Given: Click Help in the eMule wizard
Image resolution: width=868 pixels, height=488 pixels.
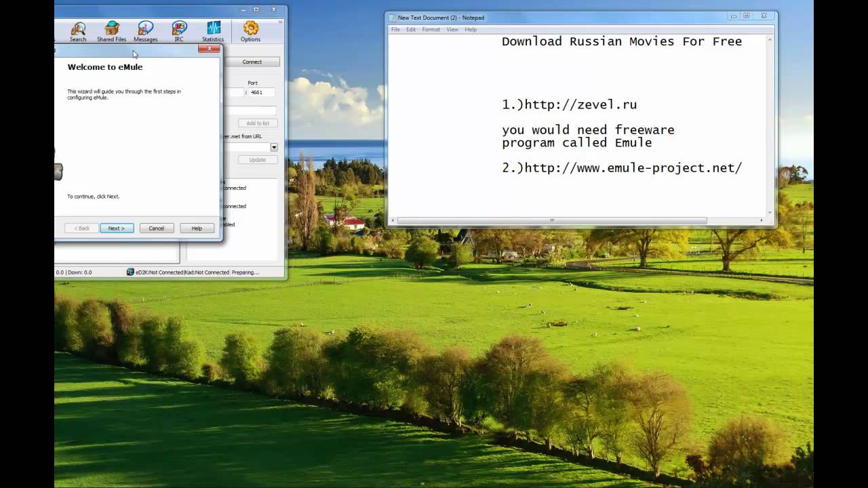Looking at the screenshot, I should coord(197,228).
